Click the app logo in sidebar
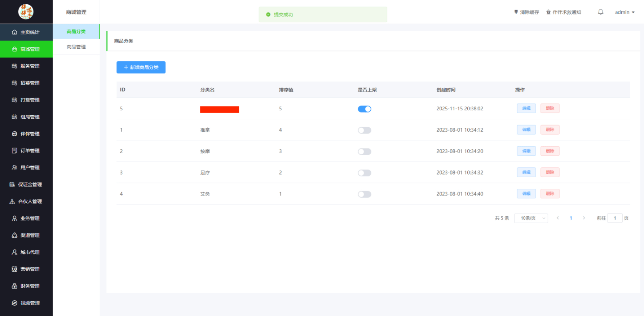The width and height of the screenshot is (644, 316). [x=26, y=12]
